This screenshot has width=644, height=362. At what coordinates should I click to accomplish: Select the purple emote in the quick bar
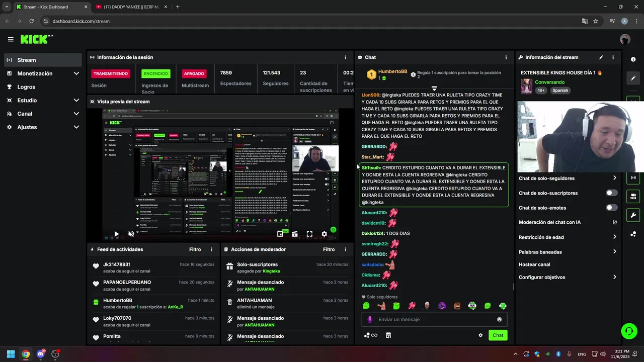(442, 306)
